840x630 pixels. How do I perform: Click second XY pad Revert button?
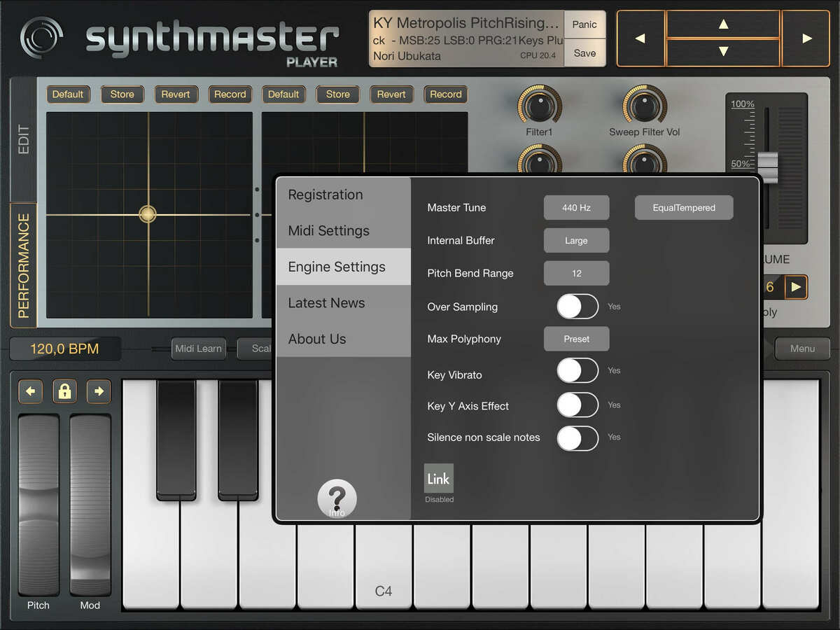(x=391, y=94)
